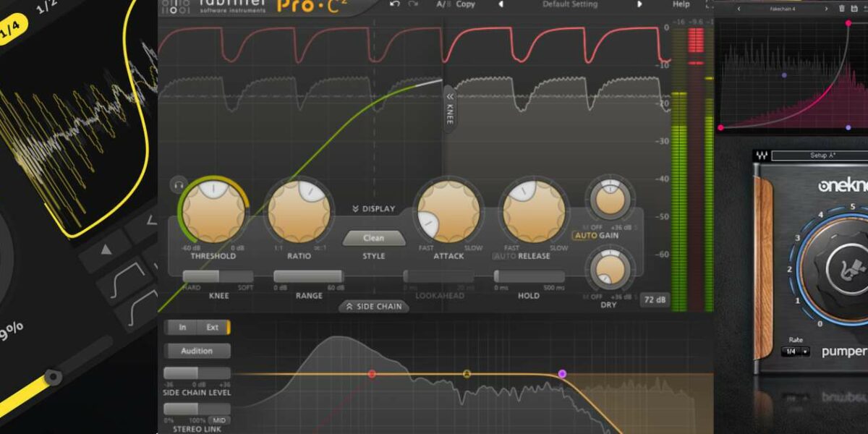
Task: Click the redo arrow in the Pro-C toolbar
Action: pos(414,4)
